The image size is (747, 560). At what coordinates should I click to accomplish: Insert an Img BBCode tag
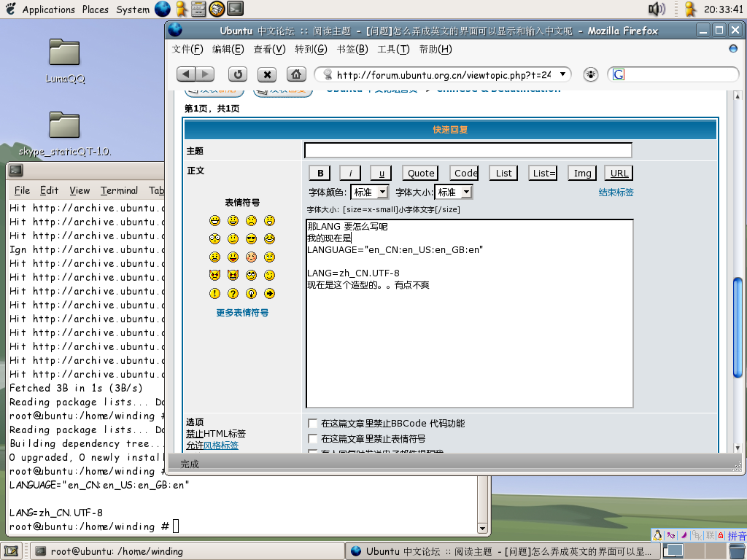582,173
